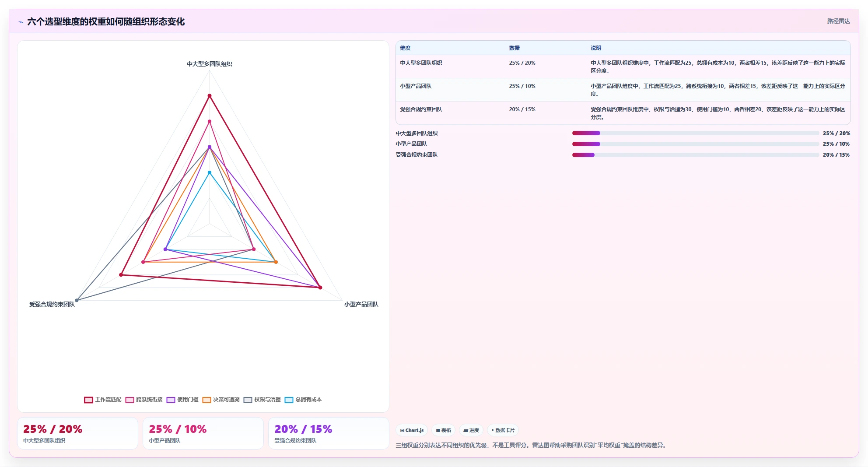Click the cyan point on the top axis
Viewport: 868px width, 467px height.
pyautogui.click(x=210, y=172)
